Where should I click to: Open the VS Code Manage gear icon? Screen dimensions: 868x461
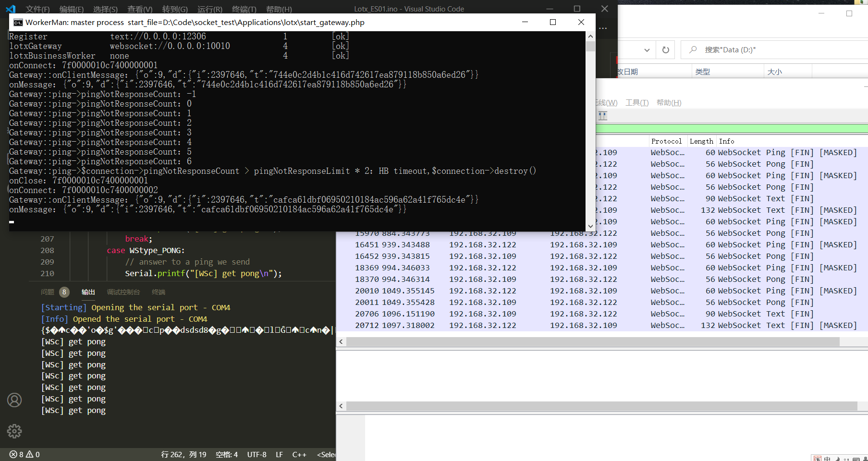(14, 431)
